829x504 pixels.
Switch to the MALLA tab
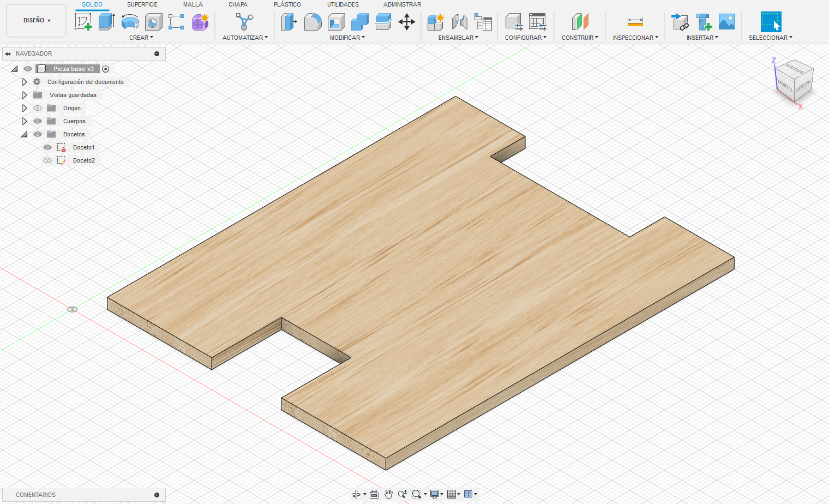[x=193, y=4]
